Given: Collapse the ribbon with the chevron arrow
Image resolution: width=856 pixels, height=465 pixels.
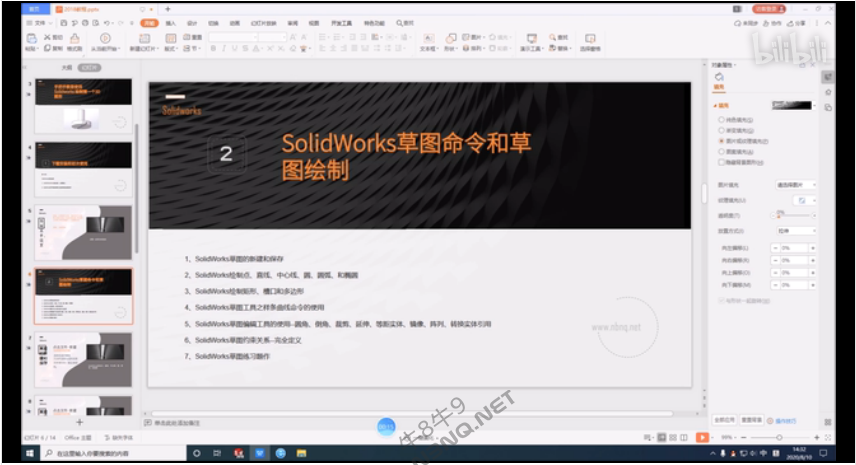Looking at the screenshot, I should point(828,23).
